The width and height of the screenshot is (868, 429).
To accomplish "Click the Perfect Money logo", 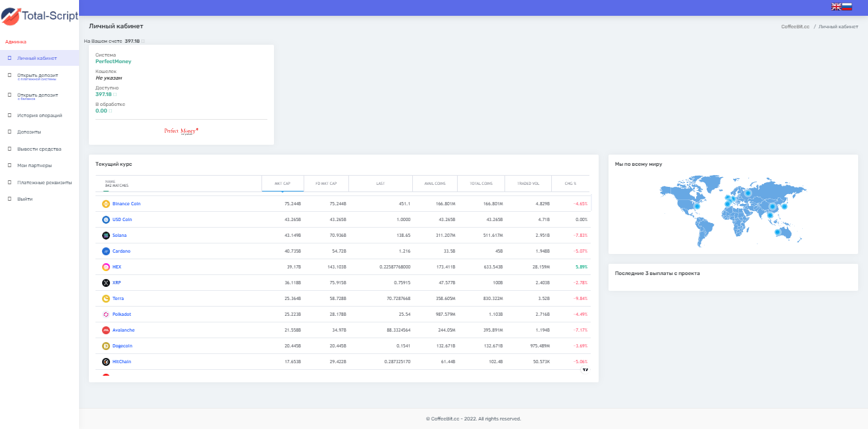I will point(181,131).
